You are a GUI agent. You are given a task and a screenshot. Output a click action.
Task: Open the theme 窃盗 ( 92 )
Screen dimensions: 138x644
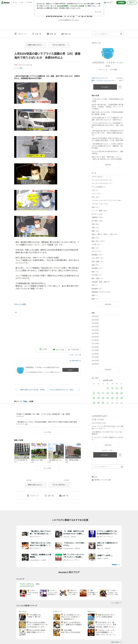pos(95,238)
